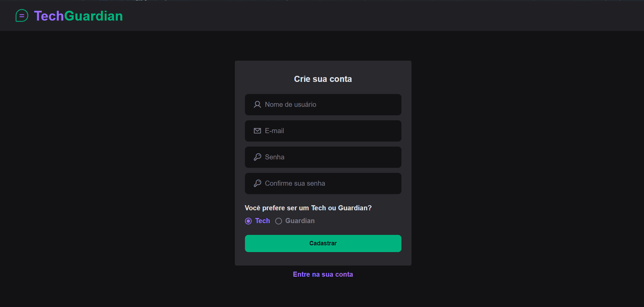The image size is (644, 307).
Task: Click the user profile icon in username field
Action: (x=257, y=104)
